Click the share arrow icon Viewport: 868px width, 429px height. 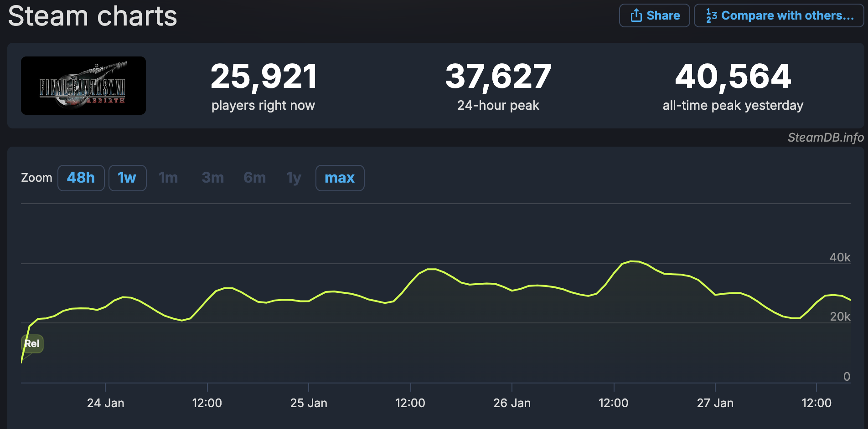tap(636, 15)
